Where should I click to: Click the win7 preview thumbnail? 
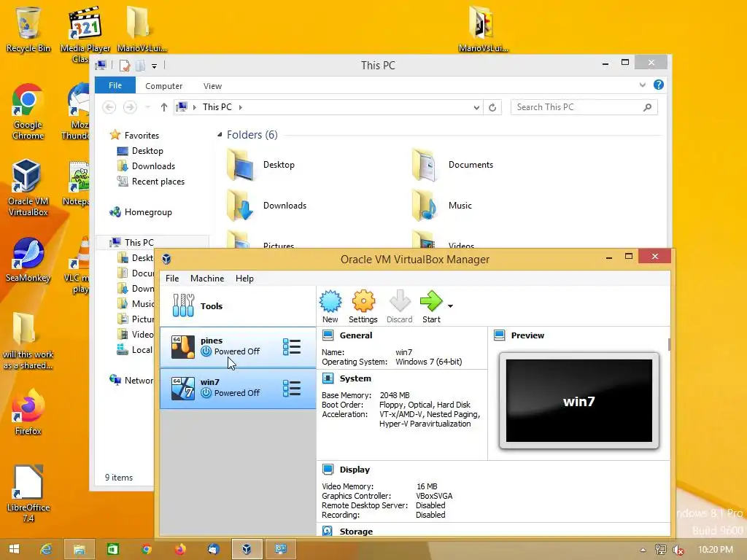click(x=578, y=401)
